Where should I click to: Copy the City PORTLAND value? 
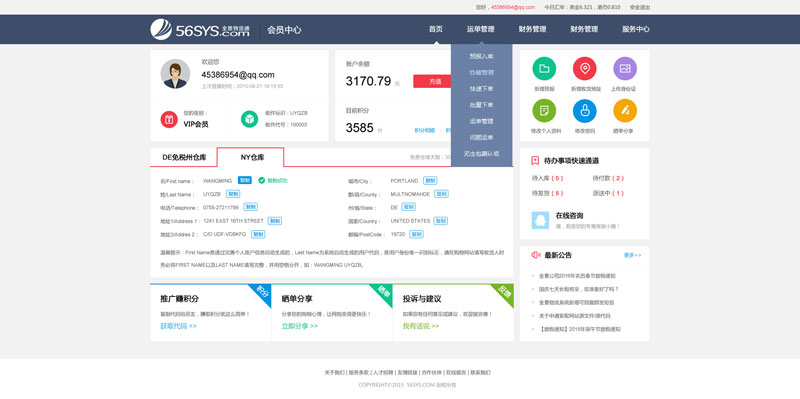point(430,181)
